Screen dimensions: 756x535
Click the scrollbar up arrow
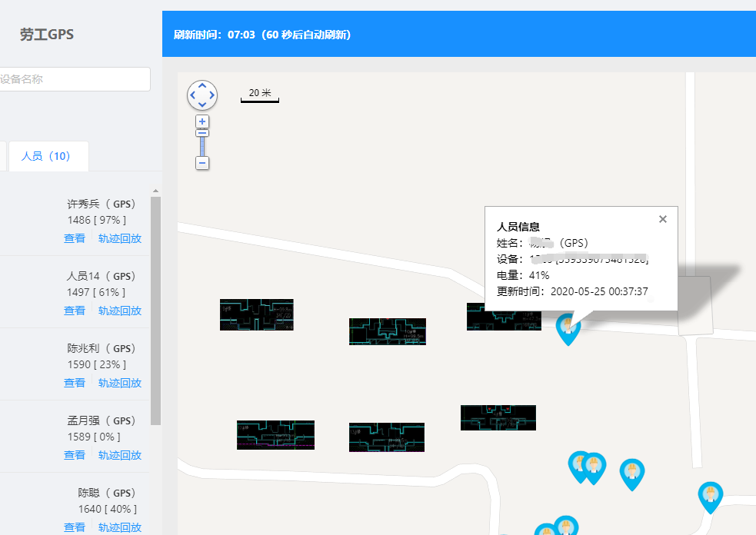click(x=155, y=191)
